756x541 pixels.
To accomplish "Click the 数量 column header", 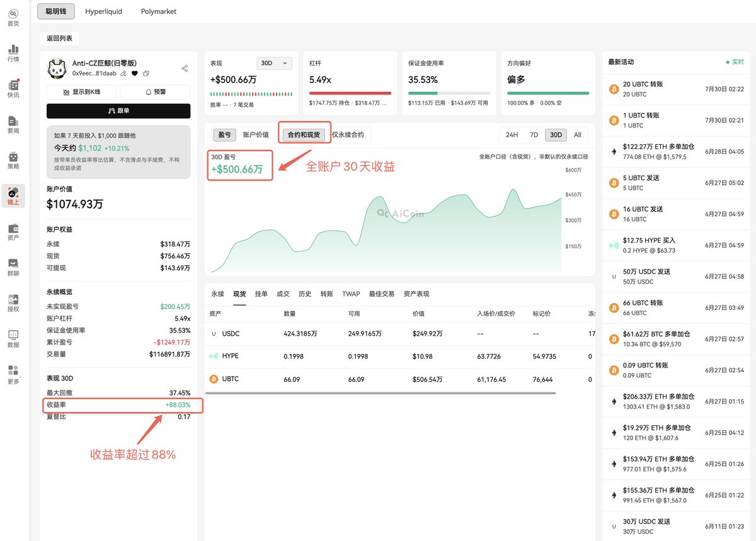I will [289, 314].
